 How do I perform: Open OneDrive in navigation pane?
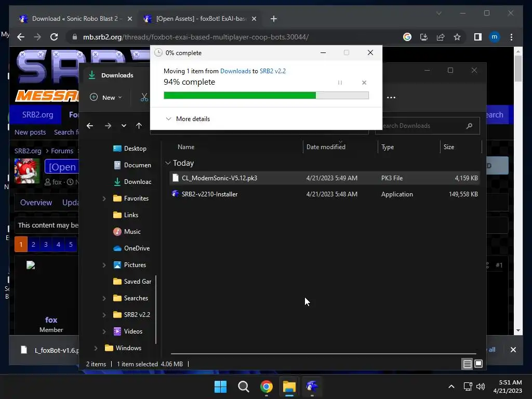[x=131, y=248]
